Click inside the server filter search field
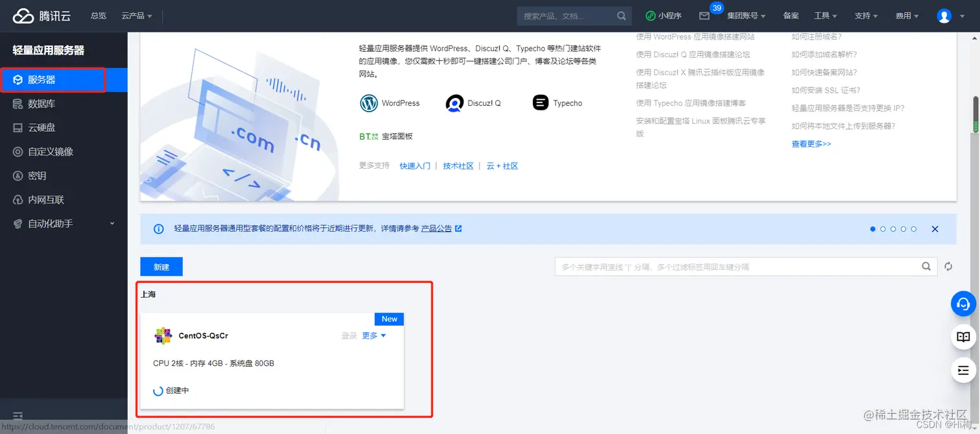Image resolution: width=980 pixels, height=434 pixels. point(713,266)
